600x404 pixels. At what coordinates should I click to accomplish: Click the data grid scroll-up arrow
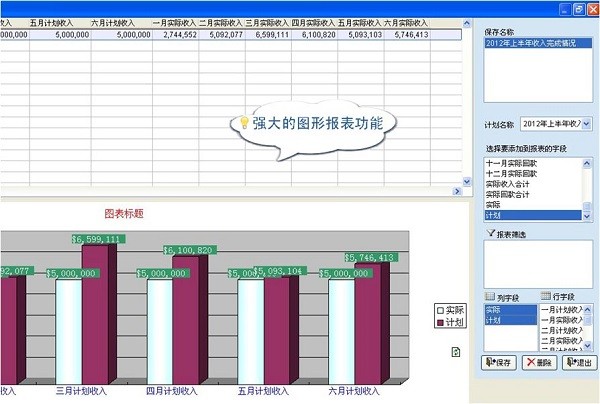(x=466, y=23)
